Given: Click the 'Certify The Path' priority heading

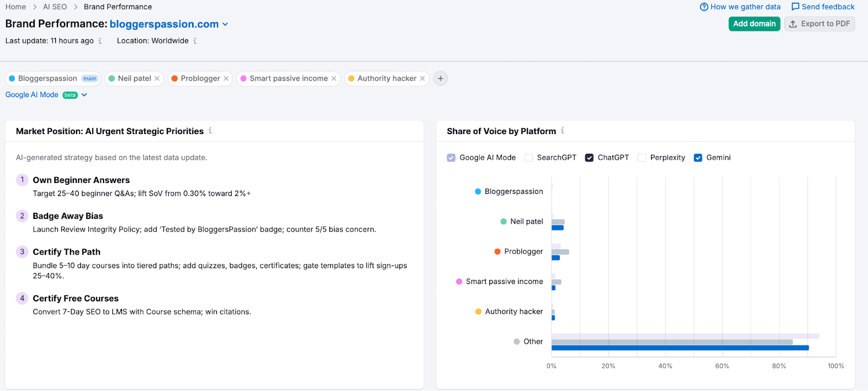Looking at the screenshot, I should [67, 252].
